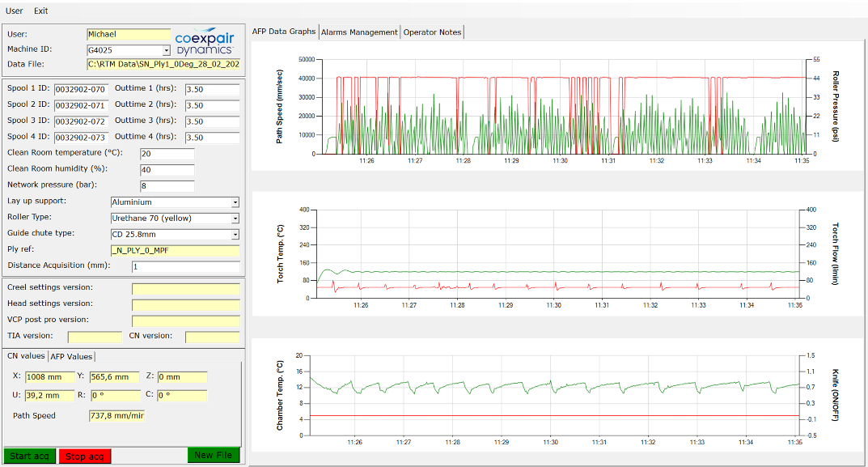Click the Y position value field
The width and height of the screenshot is (868, 467).
click(116, 377)
